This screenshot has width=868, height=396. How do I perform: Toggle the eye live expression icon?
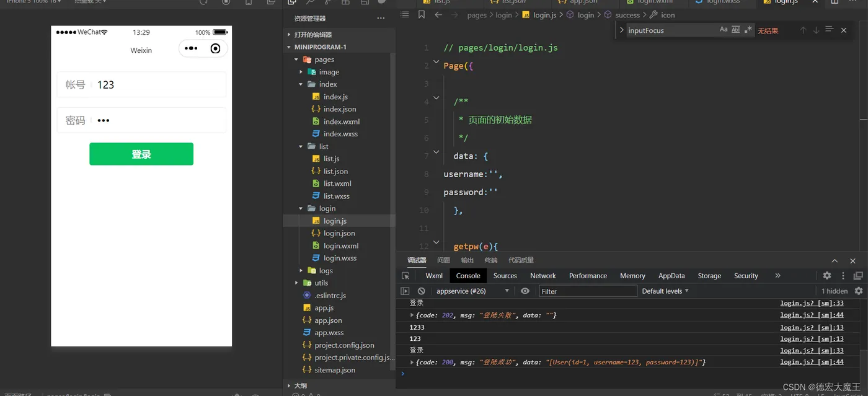click(x=525, y=291)
